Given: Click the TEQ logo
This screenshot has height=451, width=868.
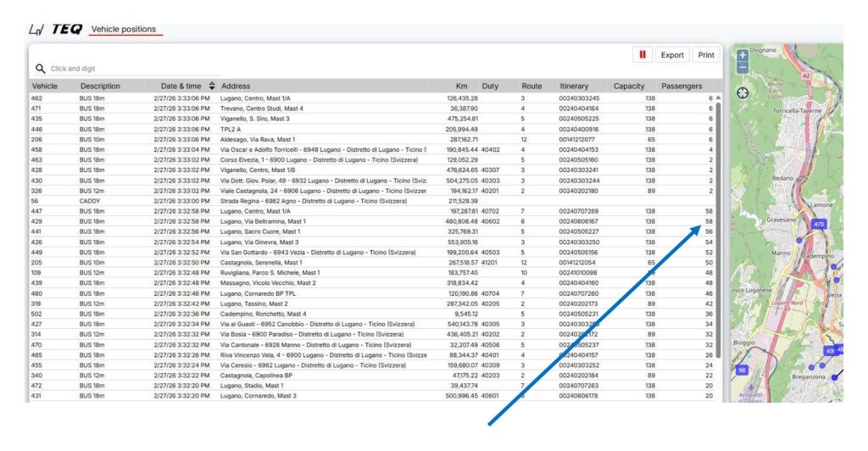Looking at the screenshot, I should pos(66,30).
